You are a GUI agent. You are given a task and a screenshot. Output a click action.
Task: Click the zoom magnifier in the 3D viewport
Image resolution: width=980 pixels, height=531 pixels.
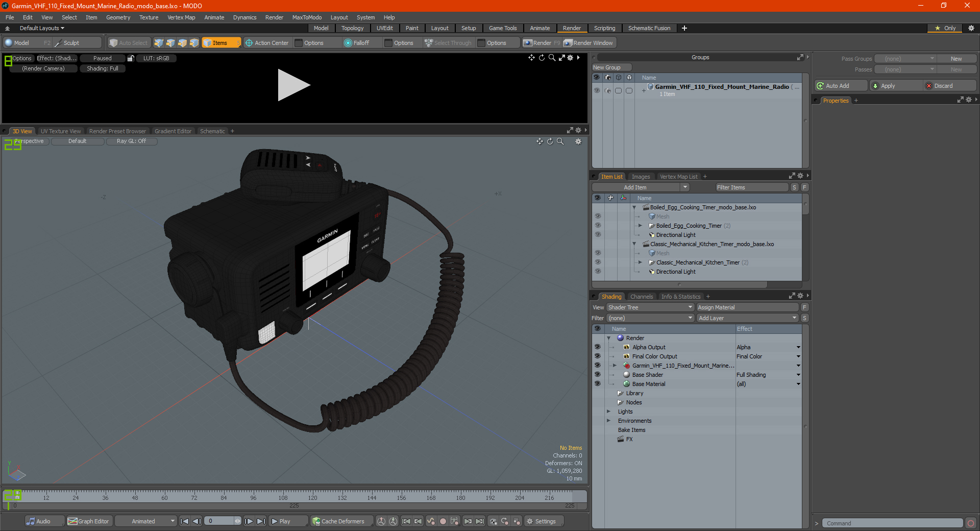560,141
